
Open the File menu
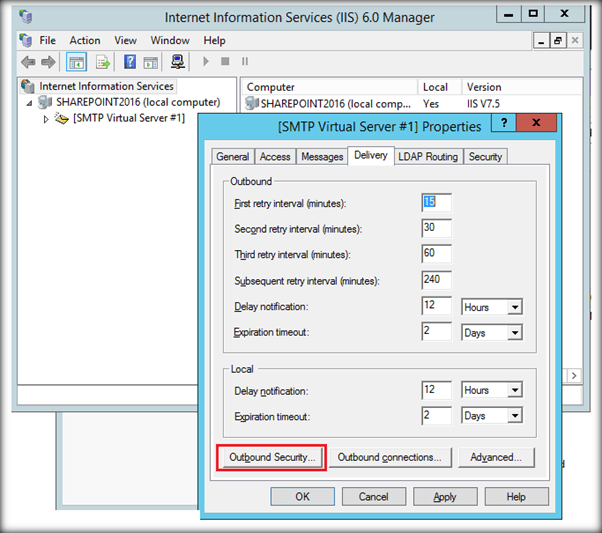48,40
